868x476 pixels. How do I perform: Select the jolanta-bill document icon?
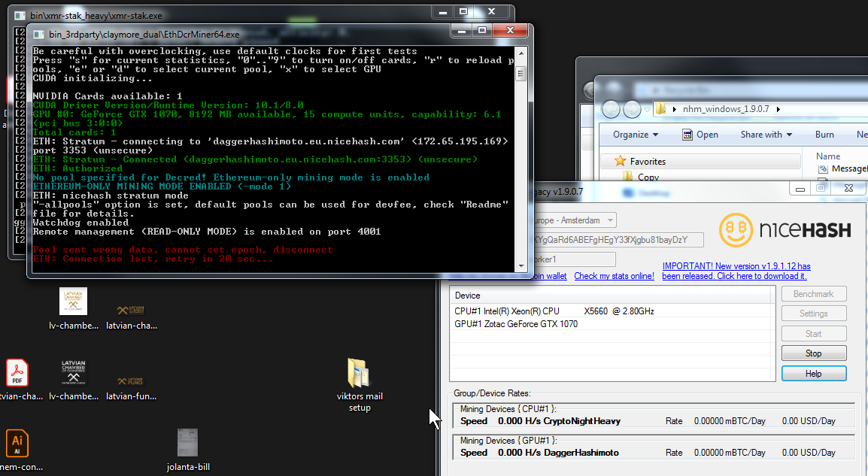pyautogui.click(x=187, y=444)
